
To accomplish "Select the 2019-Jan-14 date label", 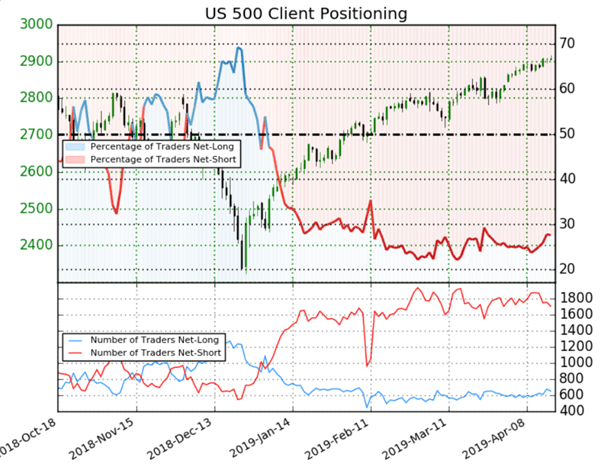I will 262,439.
